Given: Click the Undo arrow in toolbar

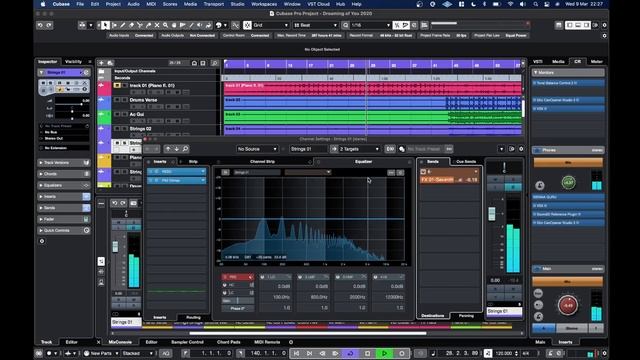Looking at the screenshot, I should click(40, 25).
